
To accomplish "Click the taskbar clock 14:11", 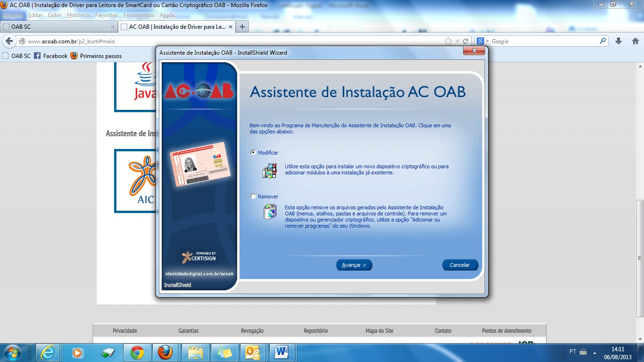I will 618,349.
